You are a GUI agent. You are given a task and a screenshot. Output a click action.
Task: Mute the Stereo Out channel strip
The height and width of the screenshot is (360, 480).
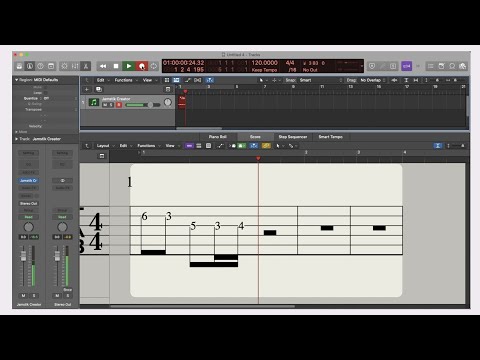(x=57, y=296)
